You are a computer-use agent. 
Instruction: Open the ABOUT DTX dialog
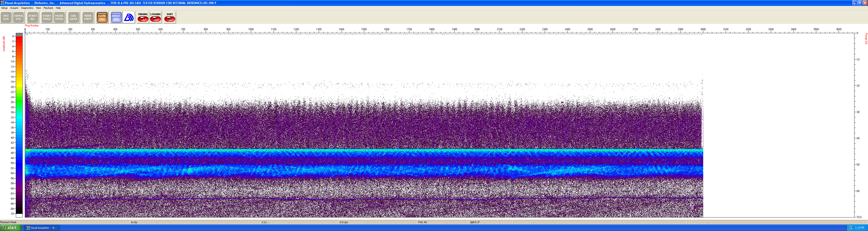pos(116,17)
